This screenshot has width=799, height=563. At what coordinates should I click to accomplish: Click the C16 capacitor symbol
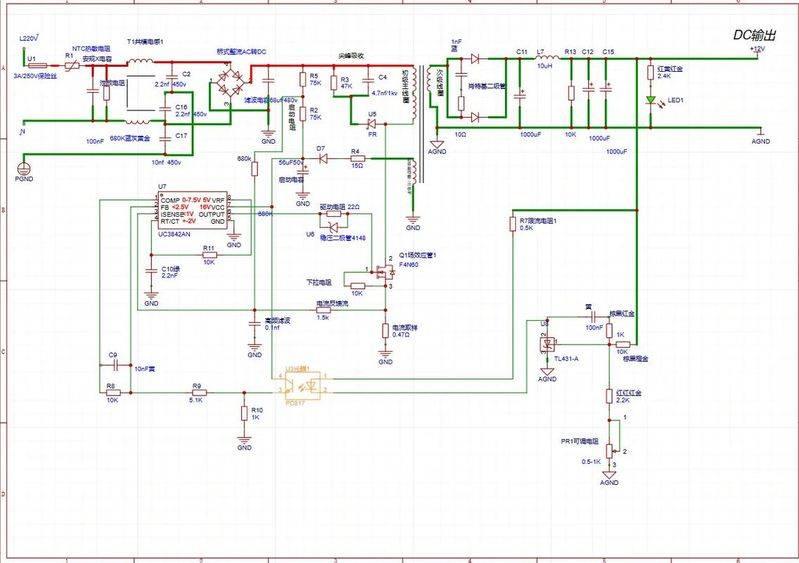click(x=165, y=110)
